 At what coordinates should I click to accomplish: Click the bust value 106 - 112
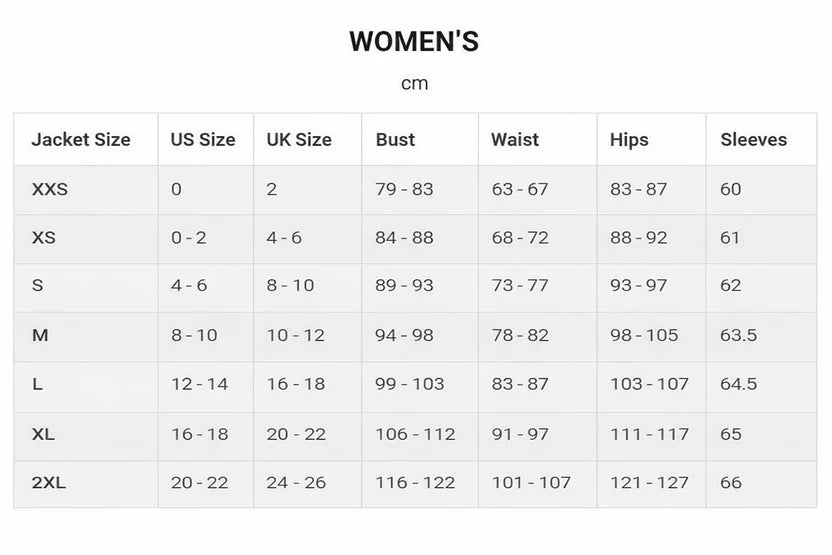(415, 434)
